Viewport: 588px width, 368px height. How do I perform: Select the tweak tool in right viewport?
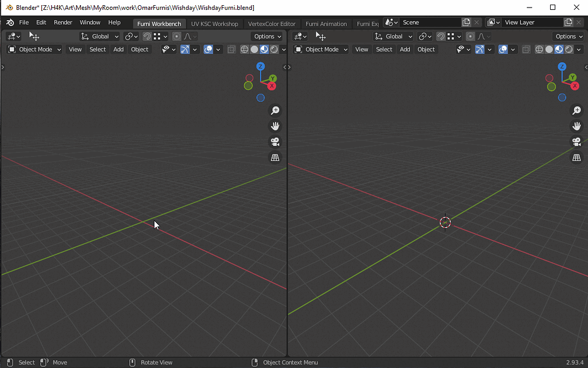point(320,36)
